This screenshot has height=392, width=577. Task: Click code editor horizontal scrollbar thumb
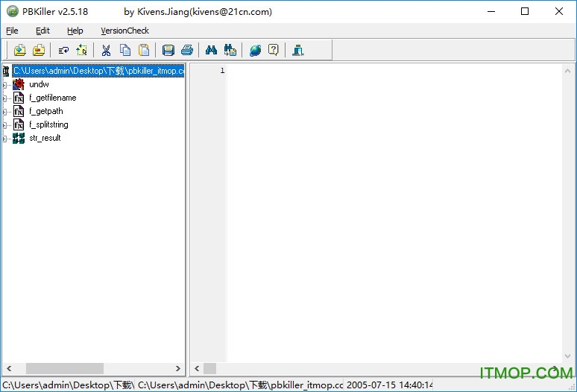coord(210,368)
